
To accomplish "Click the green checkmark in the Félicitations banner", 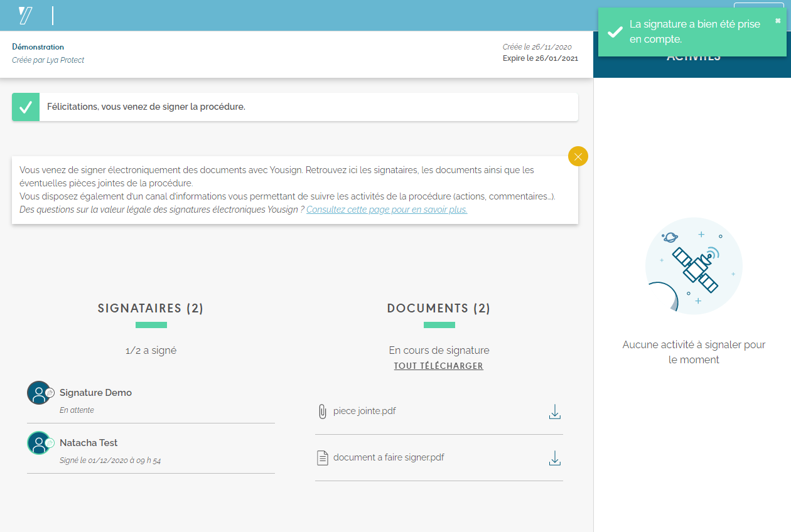I will click(x=26, y=107).
